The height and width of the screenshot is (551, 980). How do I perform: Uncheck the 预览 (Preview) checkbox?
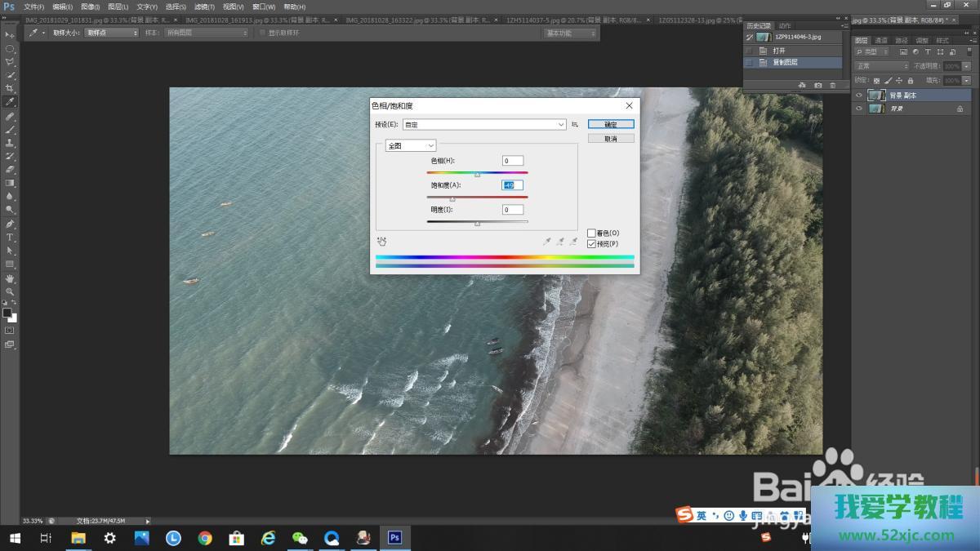[x=592, y=243]
